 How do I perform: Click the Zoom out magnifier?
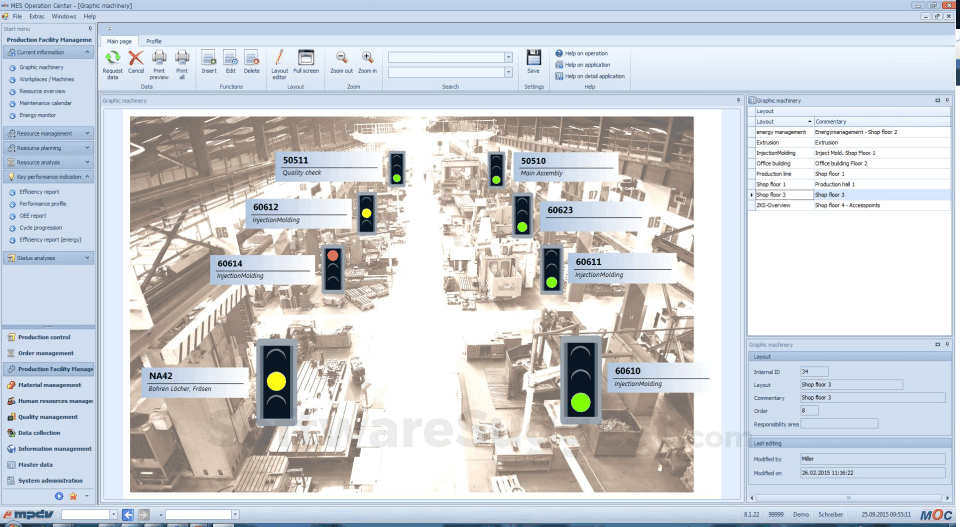coord(342,58)
